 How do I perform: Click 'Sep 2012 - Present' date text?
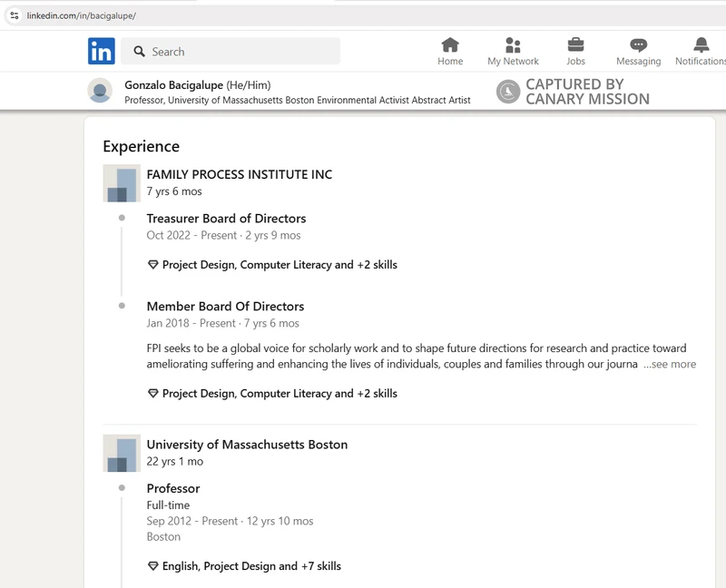point(192,521)
